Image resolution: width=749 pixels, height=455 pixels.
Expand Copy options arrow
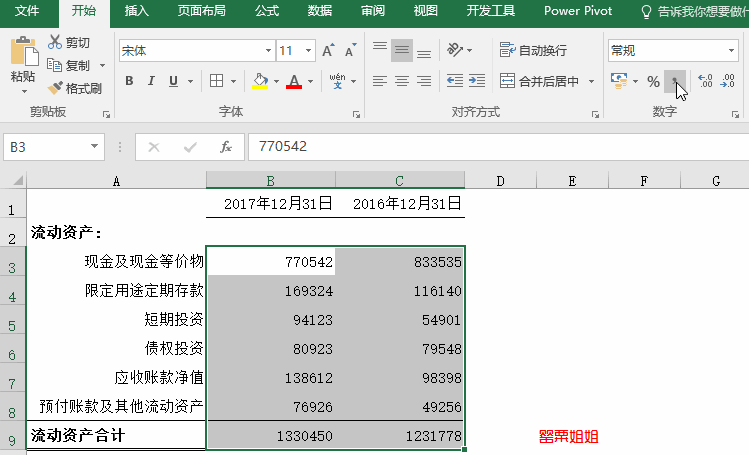102,65
